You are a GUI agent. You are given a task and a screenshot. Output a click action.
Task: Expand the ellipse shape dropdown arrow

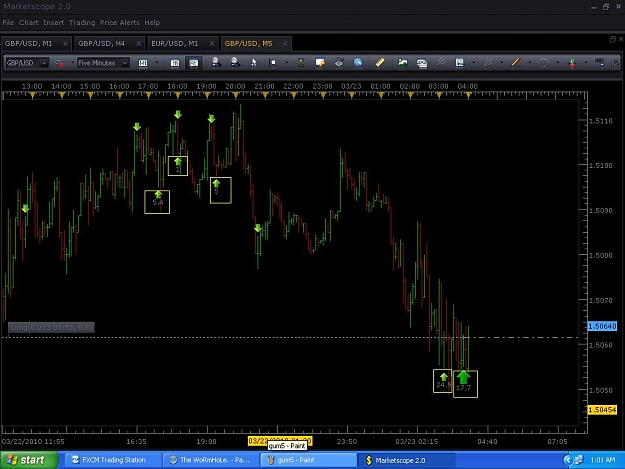(x=558, y=63)
